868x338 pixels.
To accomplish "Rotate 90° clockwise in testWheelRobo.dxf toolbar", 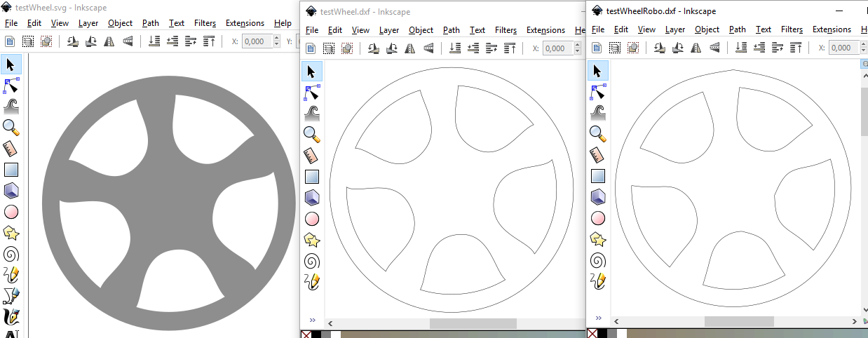I will tap(677, 48).
